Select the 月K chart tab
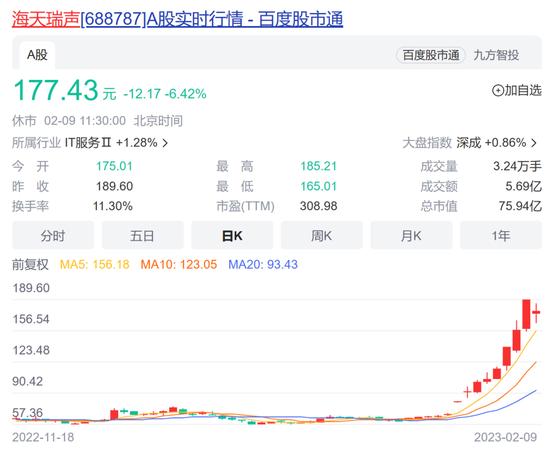 (411, 235)
